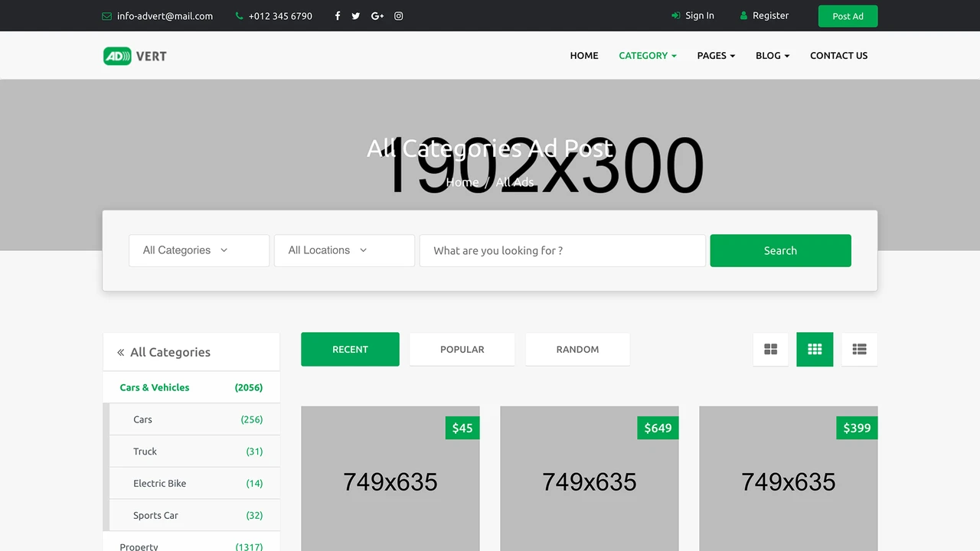
Task: Switch to three-column grid view
Action: click(815, 349)
